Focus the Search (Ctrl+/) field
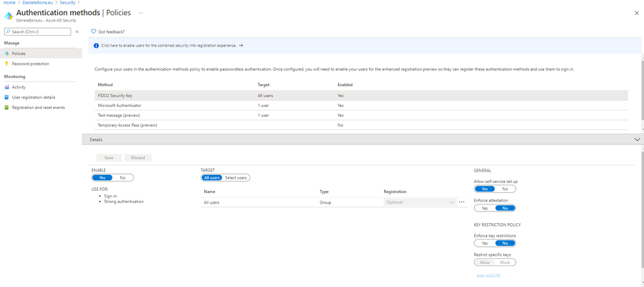This screenshot has width=644, height=287. point(37,32)
